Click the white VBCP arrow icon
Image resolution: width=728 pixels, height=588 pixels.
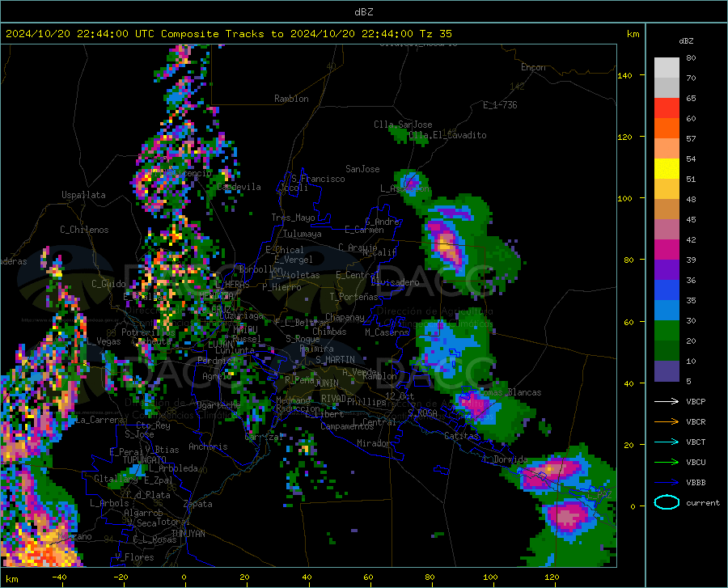pyautogui.click(x=666, y=401)
